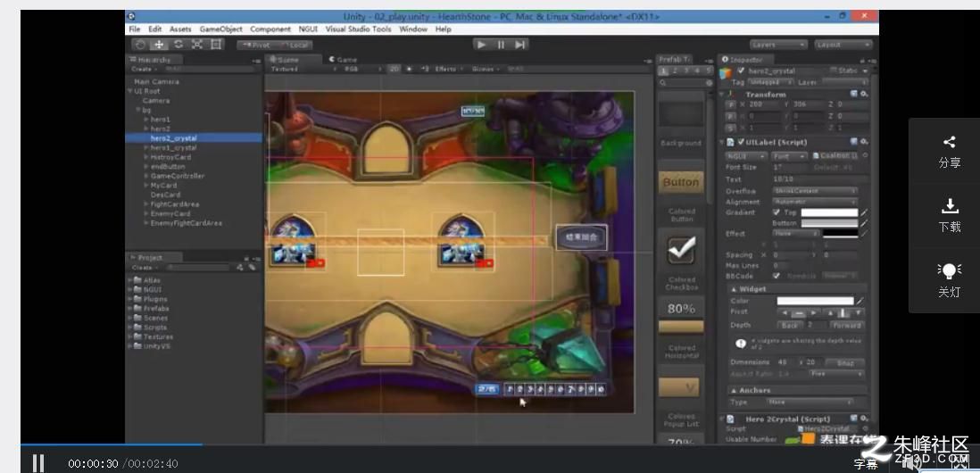The height and width of the screenshot is (473, 980).
Task: Open Transform component gear settings
Action: (x=864, y=94)
